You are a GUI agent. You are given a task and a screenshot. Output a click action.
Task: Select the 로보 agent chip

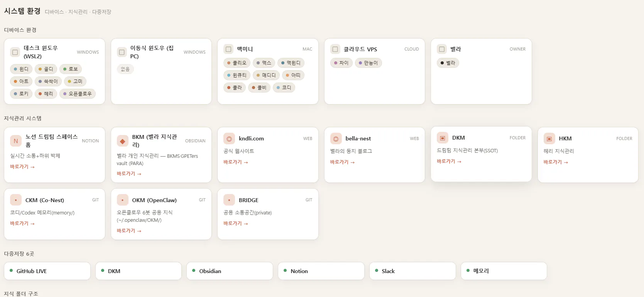click(71, 69)
